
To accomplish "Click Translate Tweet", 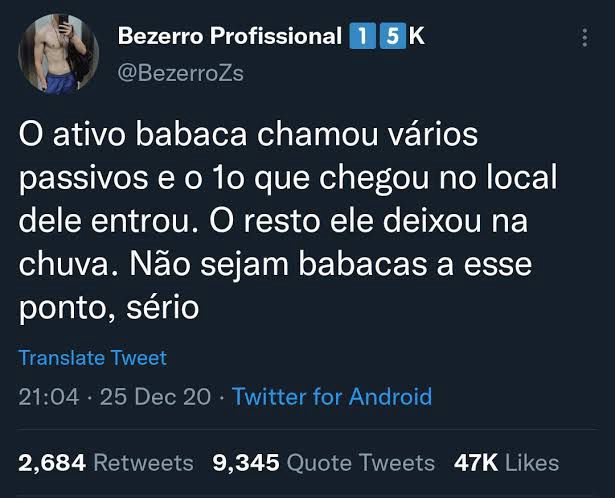I will click(x=93, y=358).
